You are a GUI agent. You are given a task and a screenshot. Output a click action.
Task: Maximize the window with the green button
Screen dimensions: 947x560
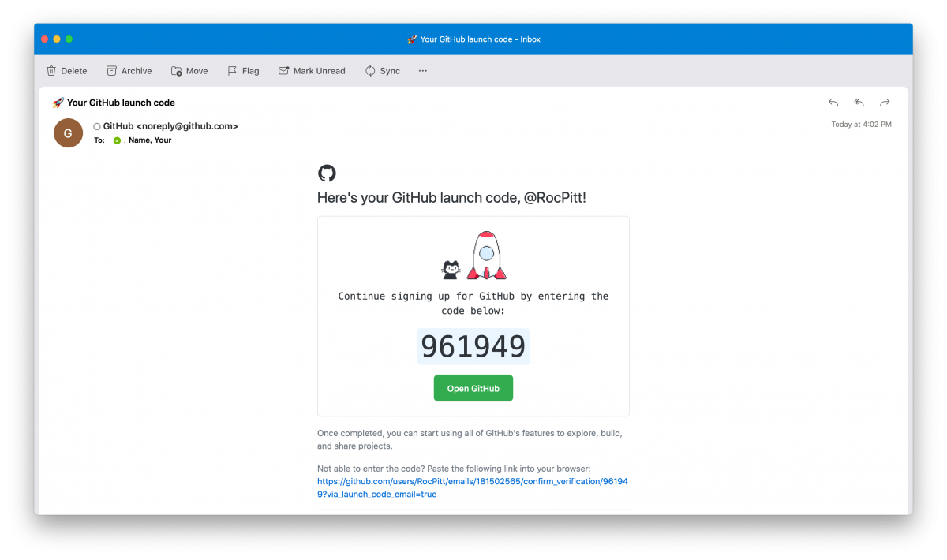[69, 39]
